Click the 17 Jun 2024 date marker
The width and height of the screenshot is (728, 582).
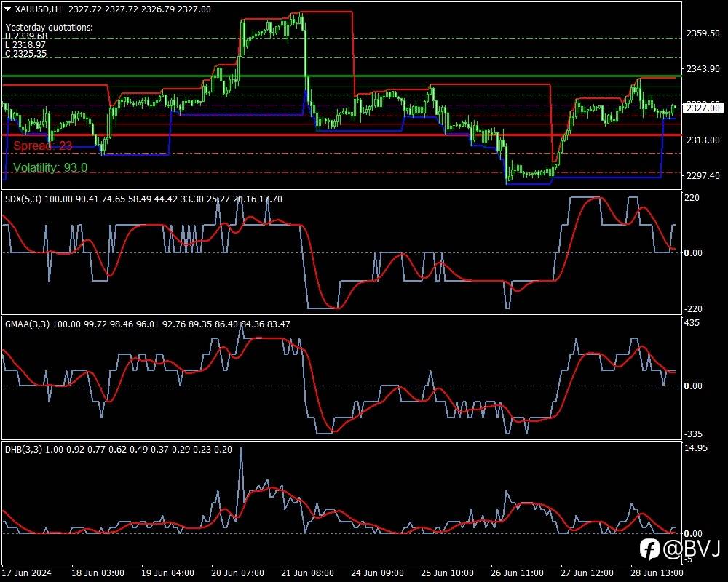[x=27, y=573]
